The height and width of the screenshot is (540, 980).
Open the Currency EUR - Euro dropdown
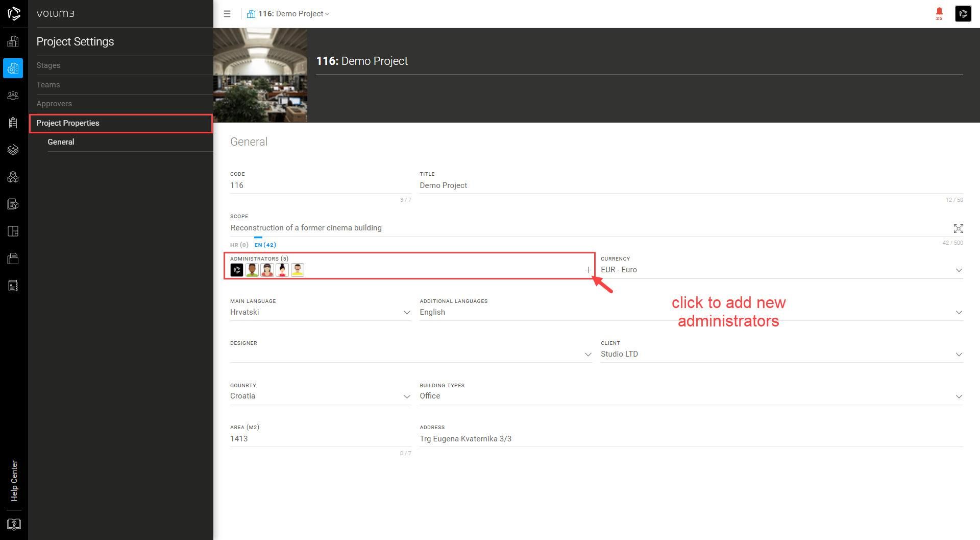click(x=781, y=270)
